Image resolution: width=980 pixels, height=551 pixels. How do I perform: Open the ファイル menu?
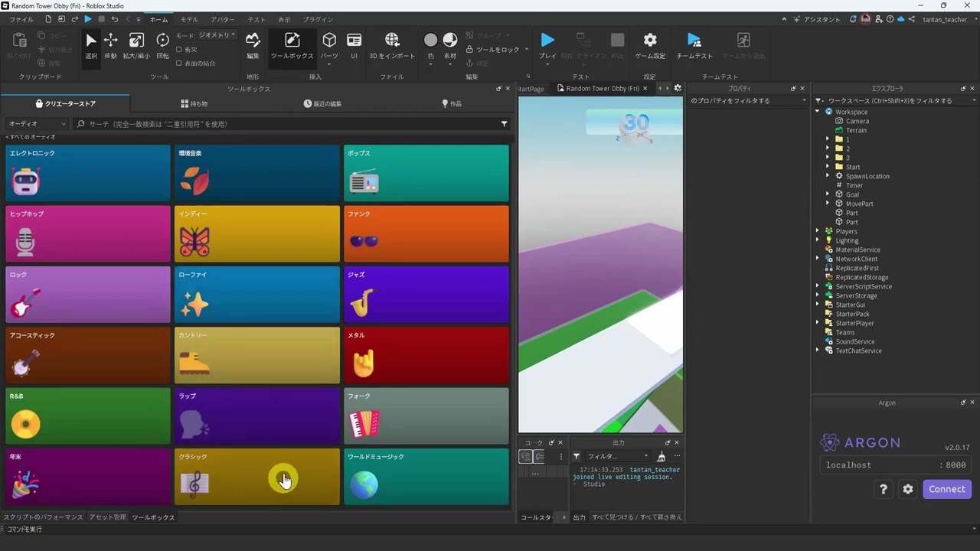tap(21, 19)
